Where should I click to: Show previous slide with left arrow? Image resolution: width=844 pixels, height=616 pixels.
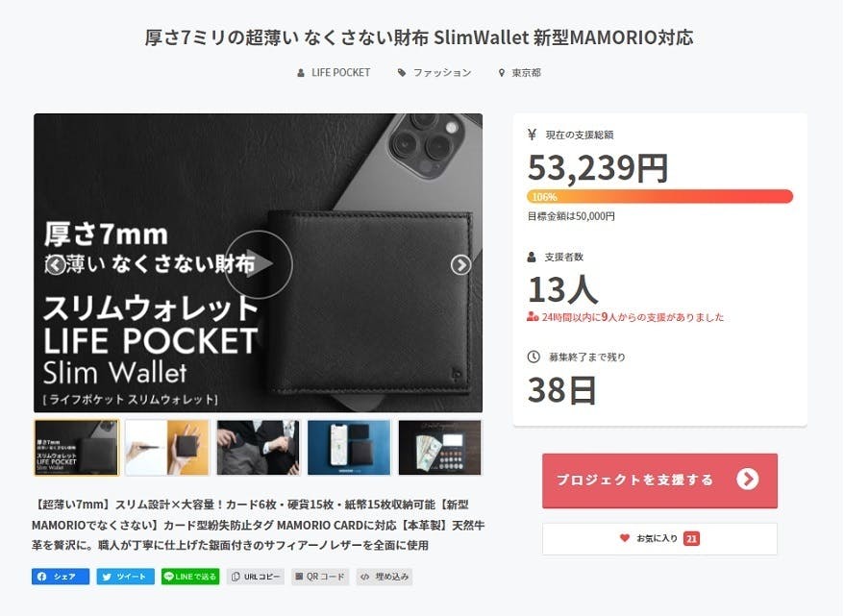click(x=56, y=264)
